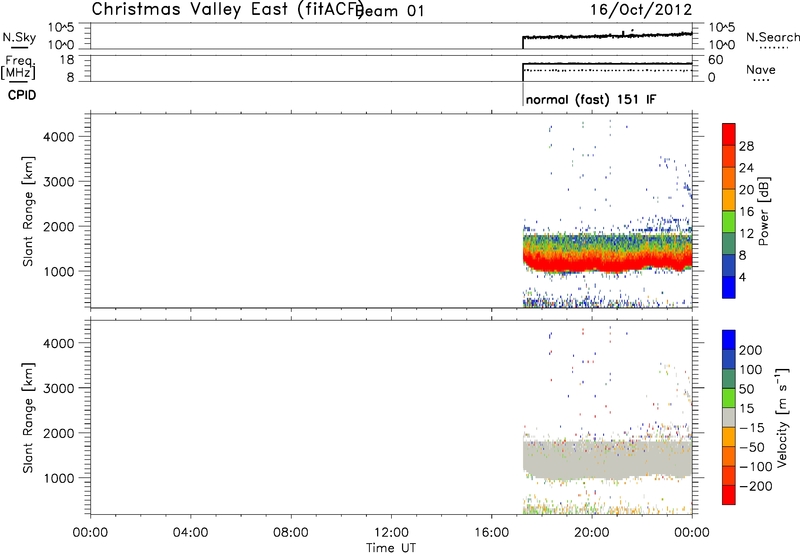This screenshot has width=800, height=554.
Task: Click the "N.Sky" legend label
Action: tap(19, 37)
